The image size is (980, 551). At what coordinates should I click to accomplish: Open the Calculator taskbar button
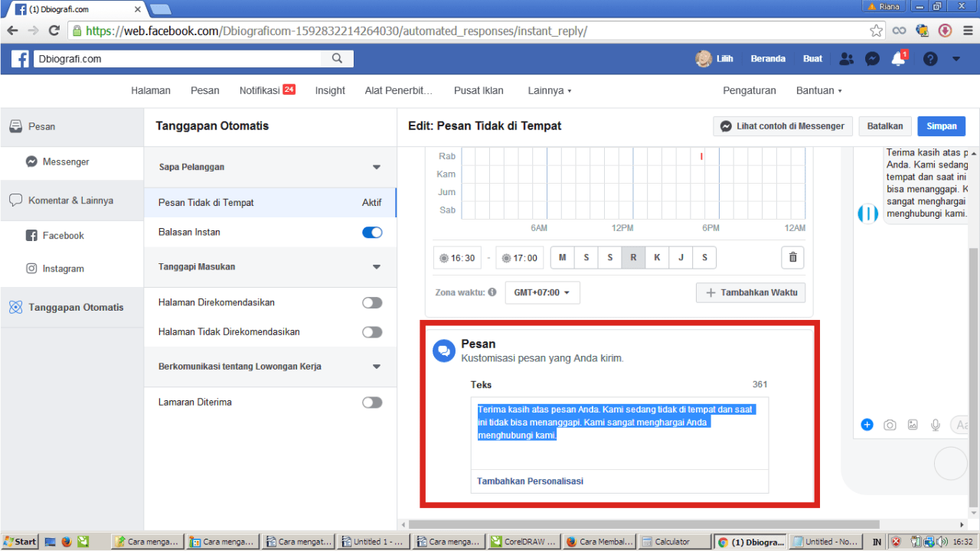pos(675,541)
